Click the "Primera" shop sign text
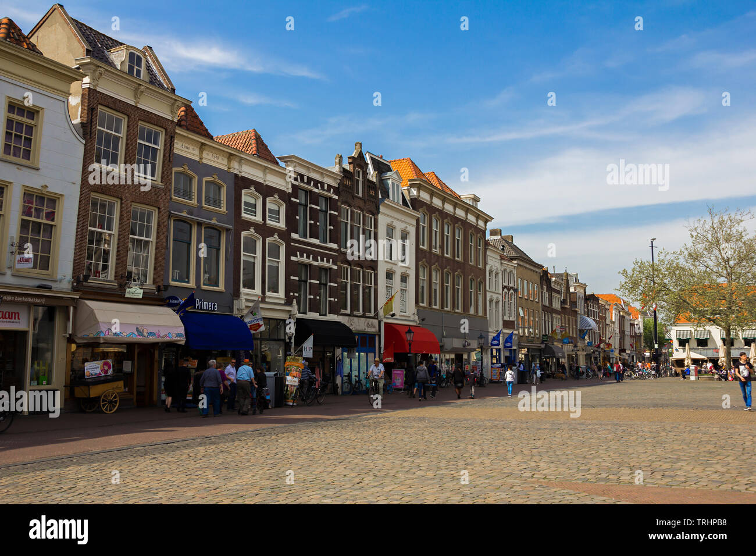The height and width of the screenshot is (556, 756). tap(206, 305)
